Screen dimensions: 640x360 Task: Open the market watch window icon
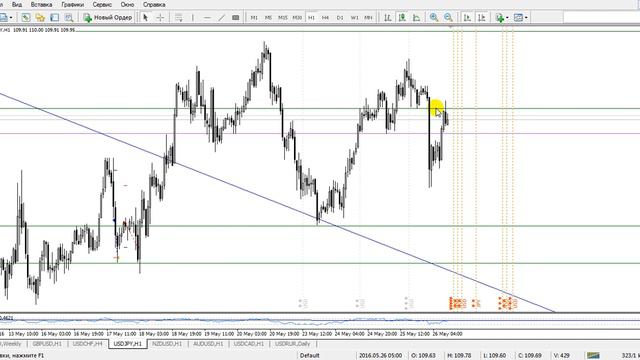pos(26,18)
